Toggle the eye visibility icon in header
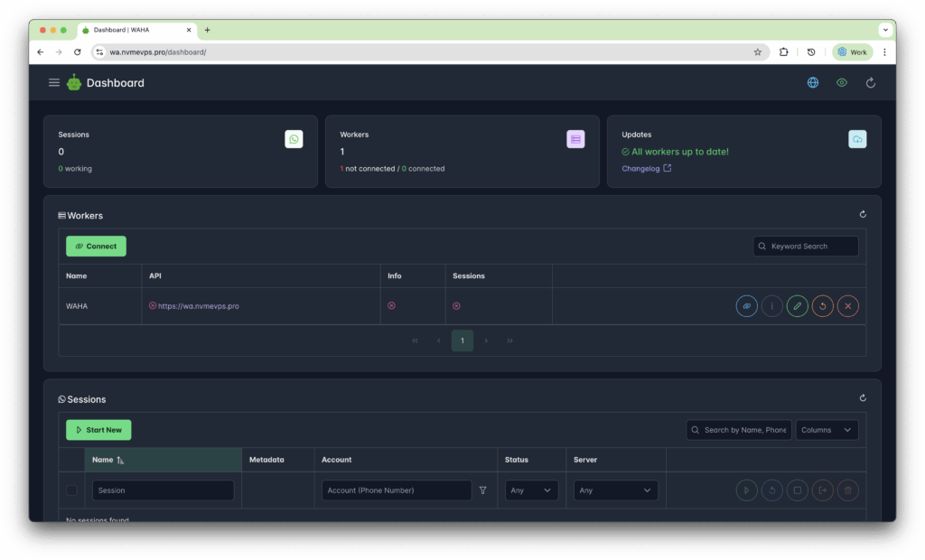 click(842, 83)
